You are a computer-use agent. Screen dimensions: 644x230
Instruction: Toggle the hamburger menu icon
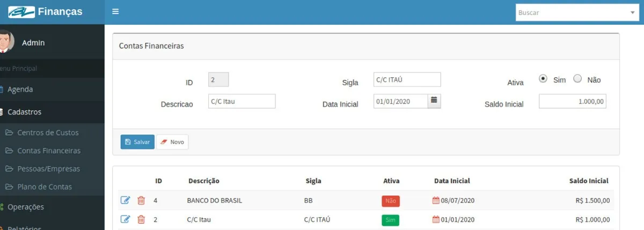click(115, 12)
